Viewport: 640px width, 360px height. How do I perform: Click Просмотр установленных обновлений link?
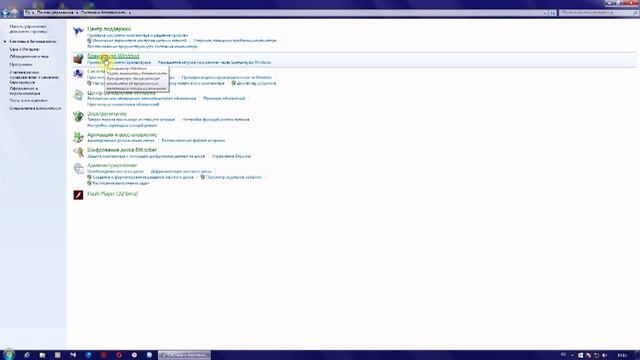pyautogui.click(x=123, y=104)
